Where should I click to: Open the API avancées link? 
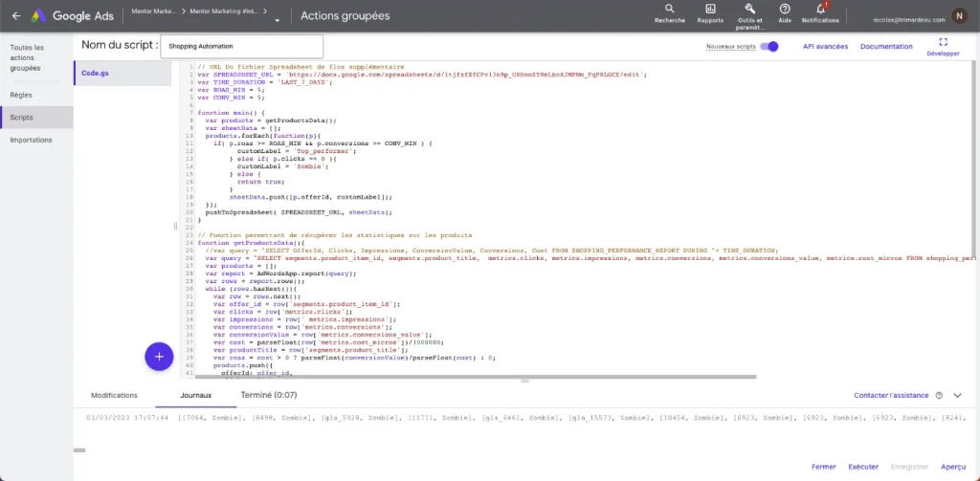(x=825, y=46)
